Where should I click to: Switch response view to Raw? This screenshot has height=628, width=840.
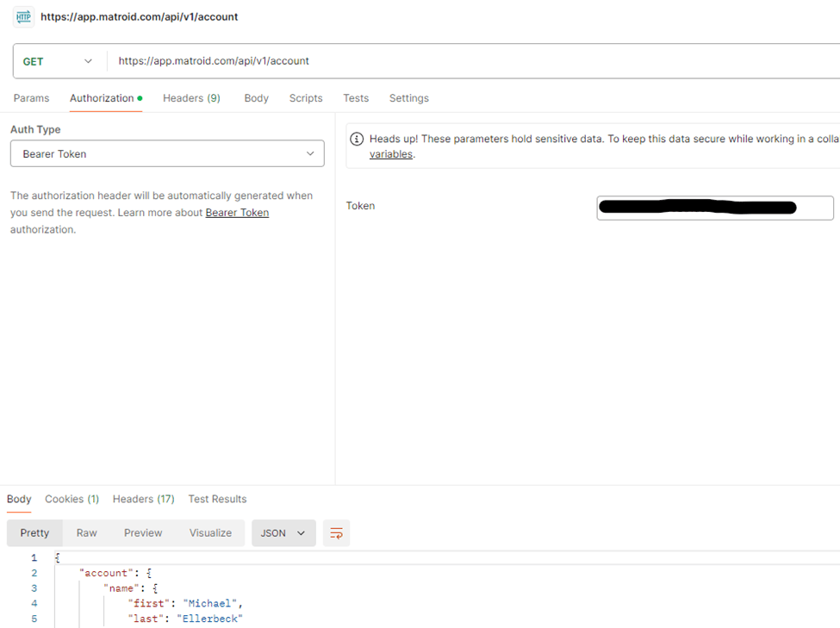click(86, 533)
